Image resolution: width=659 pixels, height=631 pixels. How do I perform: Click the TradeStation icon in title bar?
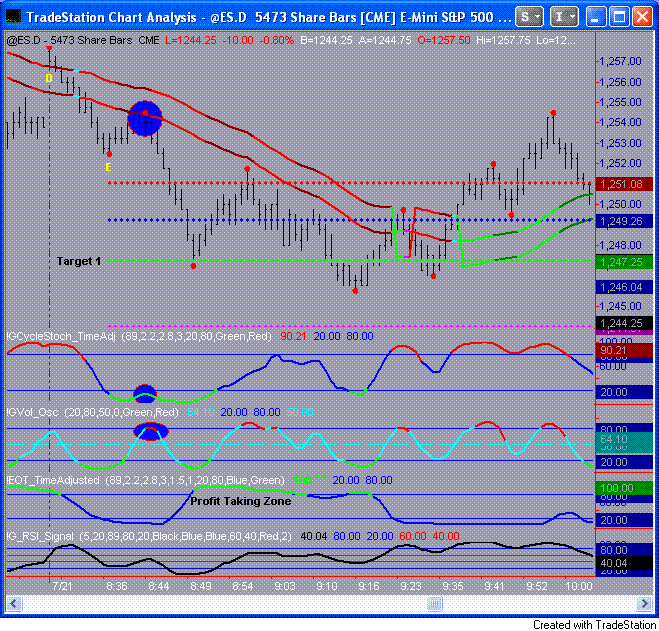click(x=13, y=17)
